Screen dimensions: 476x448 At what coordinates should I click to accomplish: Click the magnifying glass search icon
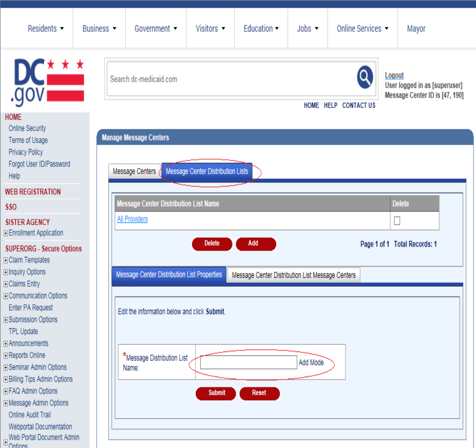[365, 78]
